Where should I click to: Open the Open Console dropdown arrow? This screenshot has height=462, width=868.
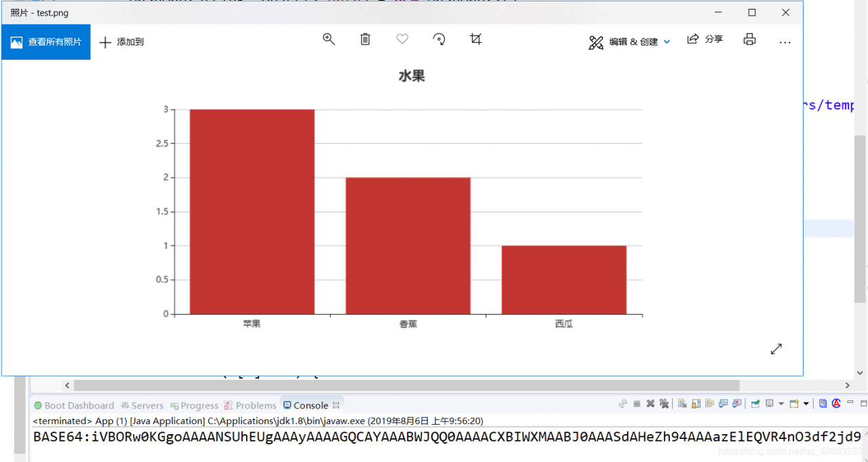(806, 404)
